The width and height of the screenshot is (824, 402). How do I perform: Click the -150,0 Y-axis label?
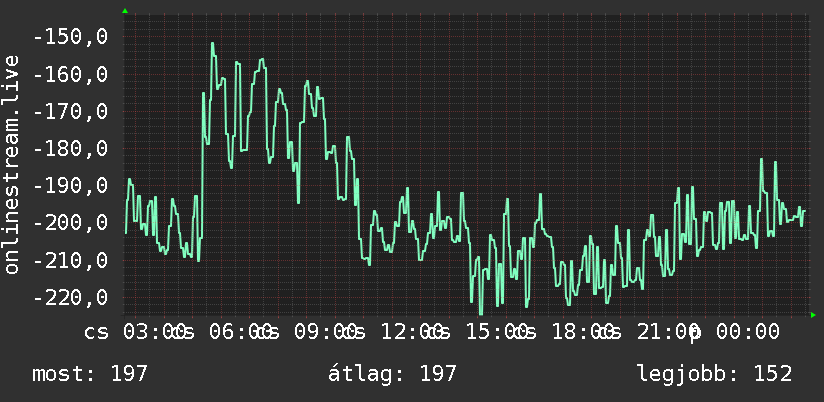point(70,37)
